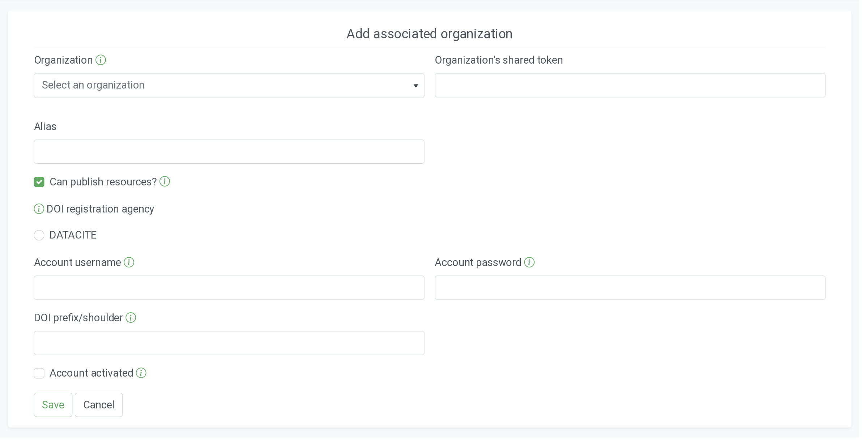
Task: Click the info icon next to Organization
Action: [x=101, y=60]
